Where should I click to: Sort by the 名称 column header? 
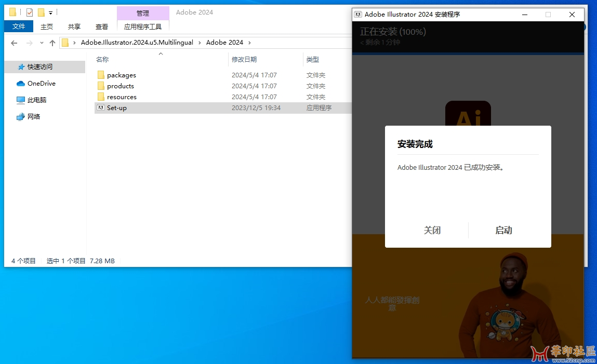coord(102,59)
